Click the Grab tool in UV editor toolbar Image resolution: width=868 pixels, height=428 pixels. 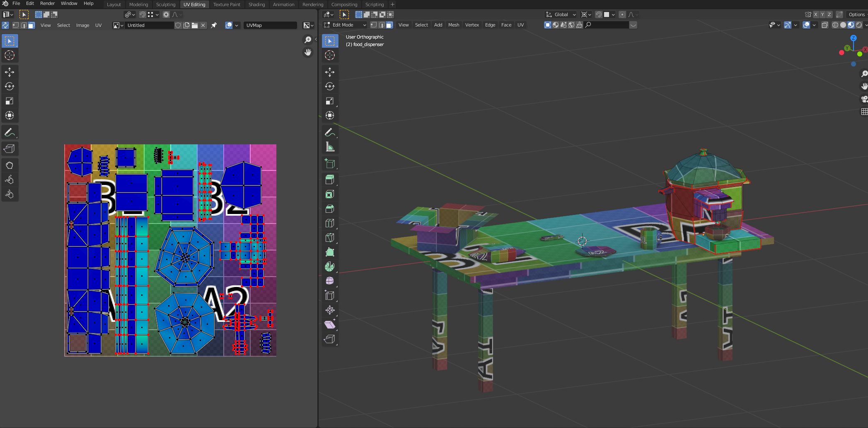(9, 165)
